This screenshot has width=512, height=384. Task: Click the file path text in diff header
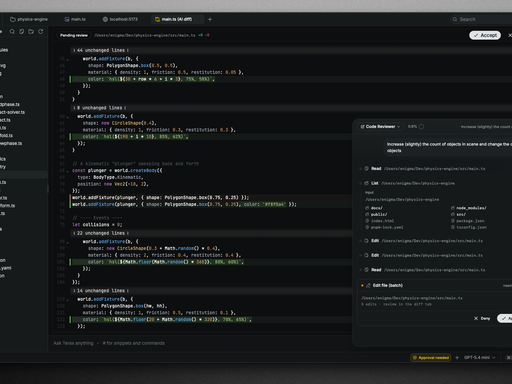pyautogui.click(x=145, y=35)
